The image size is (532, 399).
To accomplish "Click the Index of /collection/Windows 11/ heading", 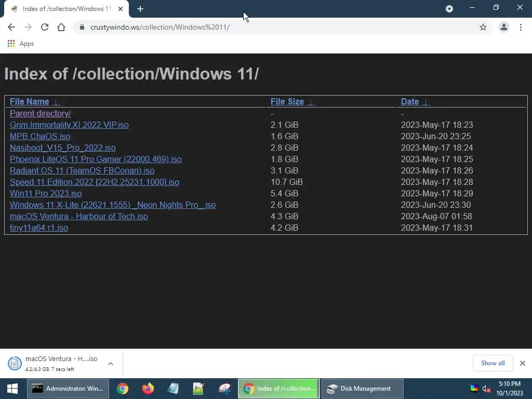I will 131,74.
